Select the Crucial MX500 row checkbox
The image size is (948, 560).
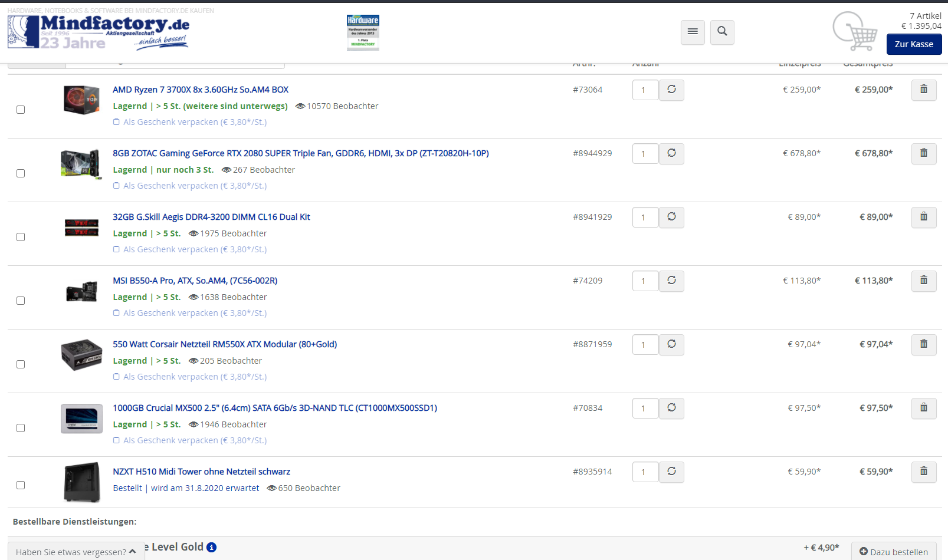(x=21, y=428)
